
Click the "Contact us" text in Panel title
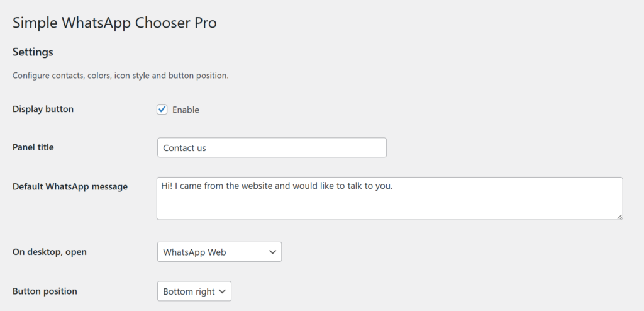click(x=184, y=148)
